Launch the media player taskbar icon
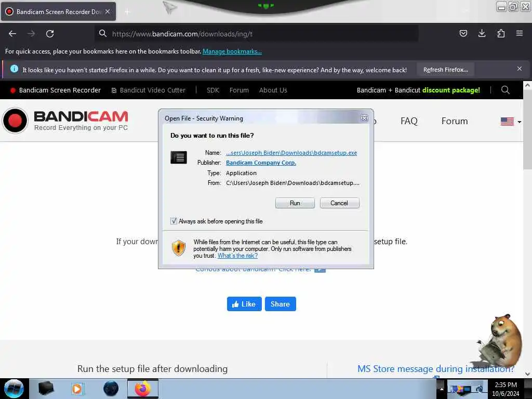Viewport: 532px width, 399px height. click(x=77, y=389)
